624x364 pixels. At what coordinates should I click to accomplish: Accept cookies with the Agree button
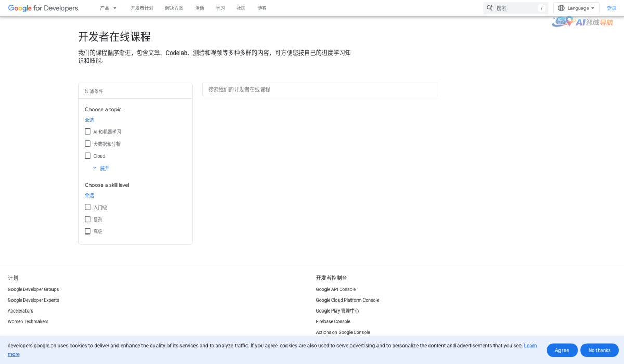tap(562, 350)
